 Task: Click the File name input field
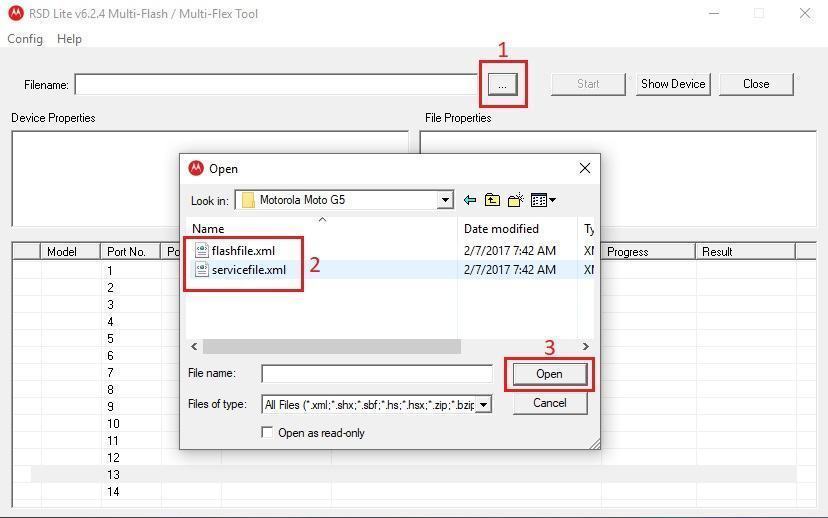(377, 374)
